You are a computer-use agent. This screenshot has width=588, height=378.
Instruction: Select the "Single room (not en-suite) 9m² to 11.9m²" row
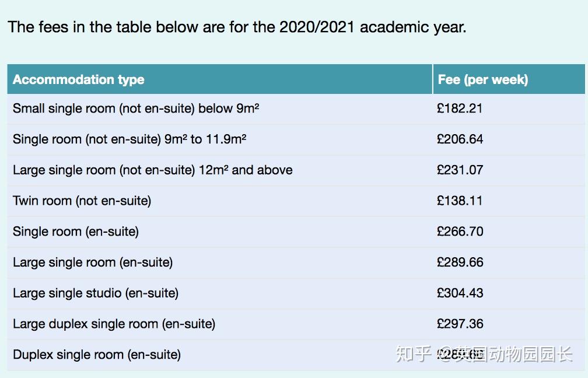(129, 139)
